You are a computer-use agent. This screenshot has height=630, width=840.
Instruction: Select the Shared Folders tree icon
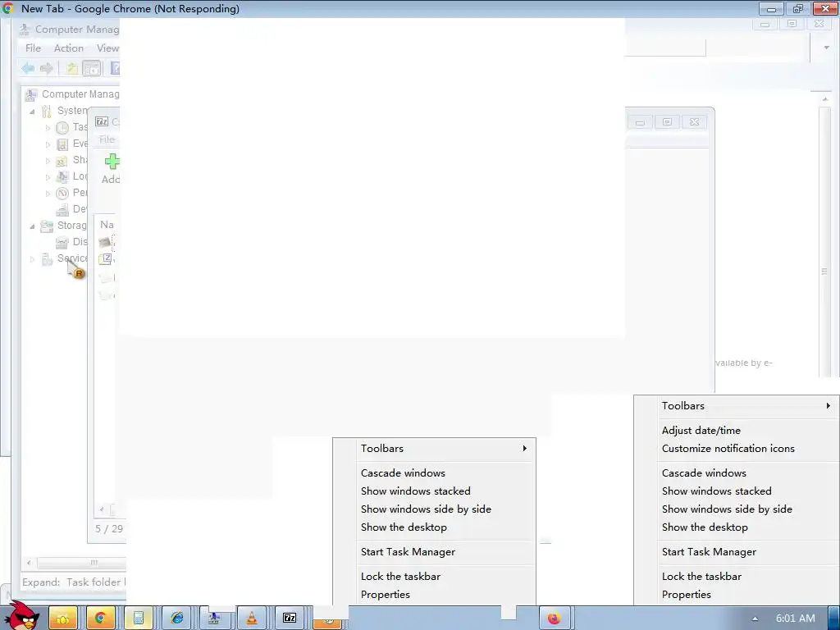point(62,160)
